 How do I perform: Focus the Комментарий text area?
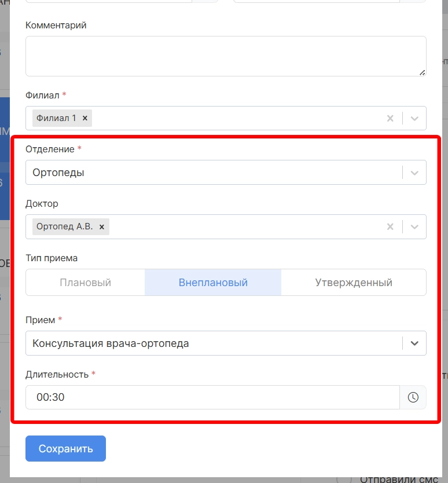point(226,56)
